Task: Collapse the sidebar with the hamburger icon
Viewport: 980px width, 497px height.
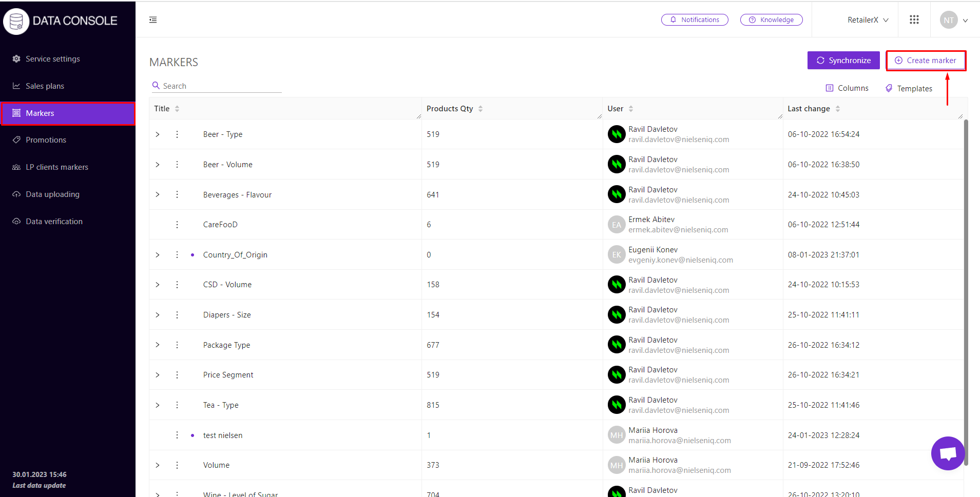Action: [153, 20]
